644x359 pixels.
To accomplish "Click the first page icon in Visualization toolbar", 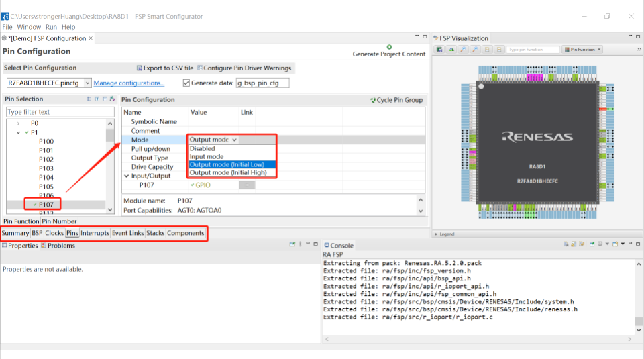I will coord(487,49).
